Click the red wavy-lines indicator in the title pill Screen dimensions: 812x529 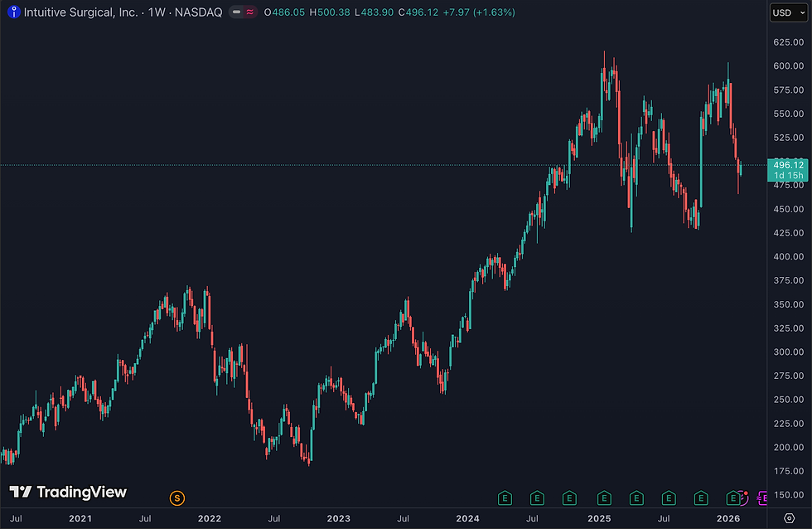click(x=249, y=12)
